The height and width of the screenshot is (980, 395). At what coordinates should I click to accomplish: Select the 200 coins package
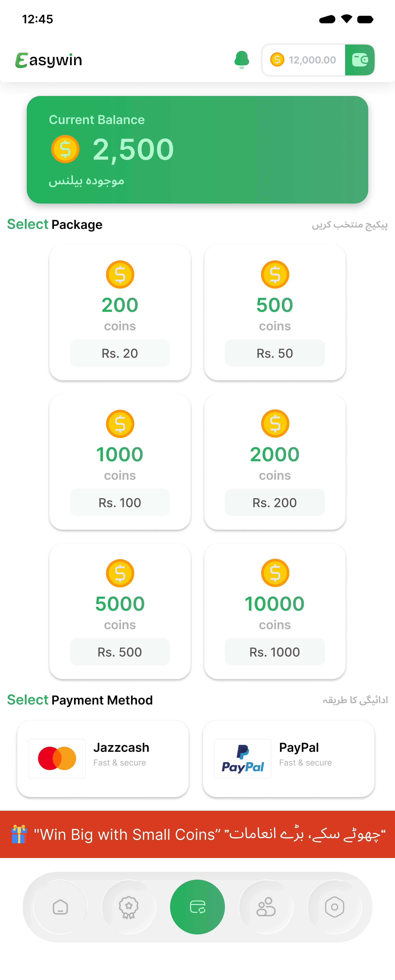[120, 312]
